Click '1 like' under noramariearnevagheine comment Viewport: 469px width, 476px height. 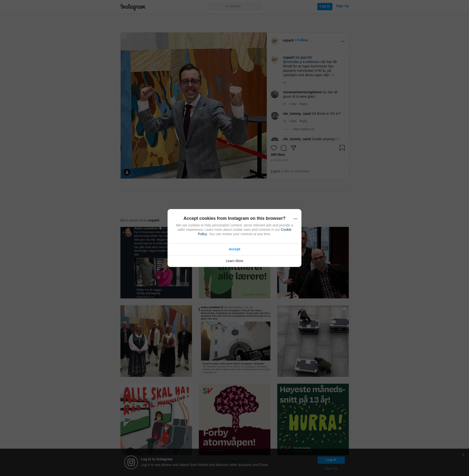tap(293, 104)
